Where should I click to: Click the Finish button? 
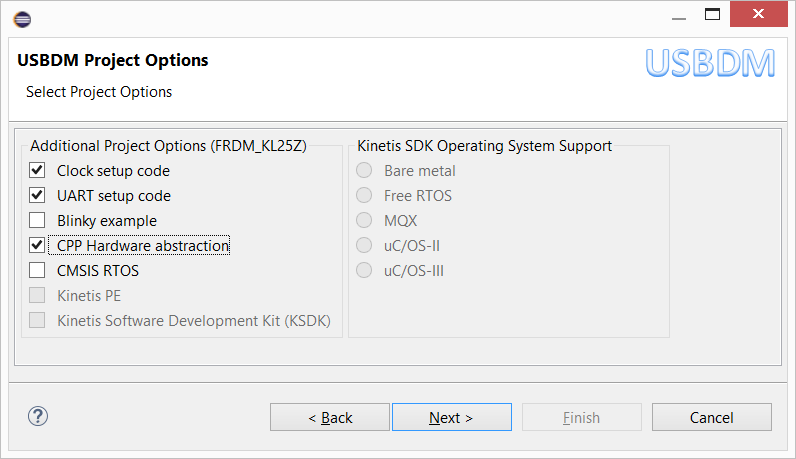[x=581, y=417]
